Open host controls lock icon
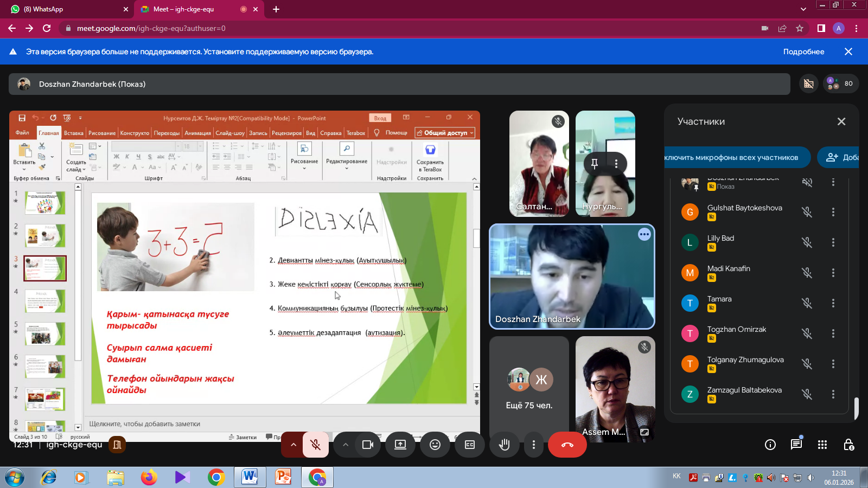The height and width of the screenshot is (488, 868). click(x=849, y=445)
